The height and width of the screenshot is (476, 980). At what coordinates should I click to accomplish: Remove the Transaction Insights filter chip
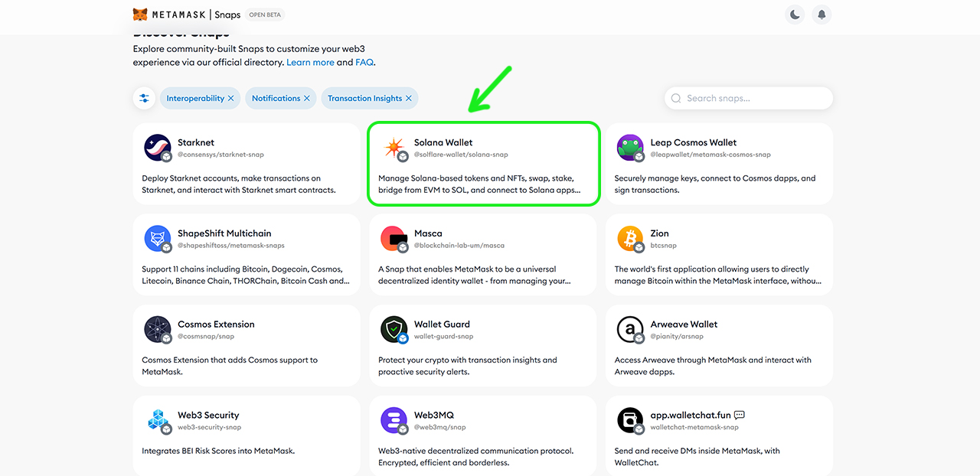pos(409,99)
